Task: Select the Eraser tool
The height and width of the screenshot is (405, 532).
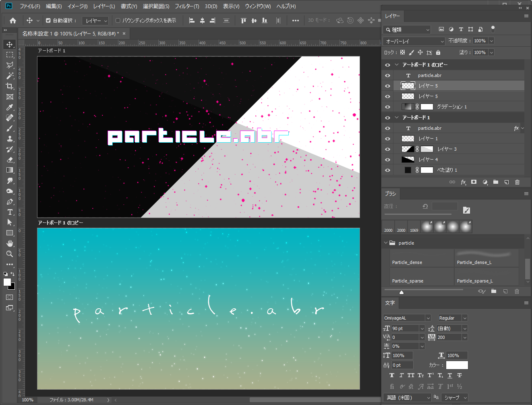Action: pos(10,160)
